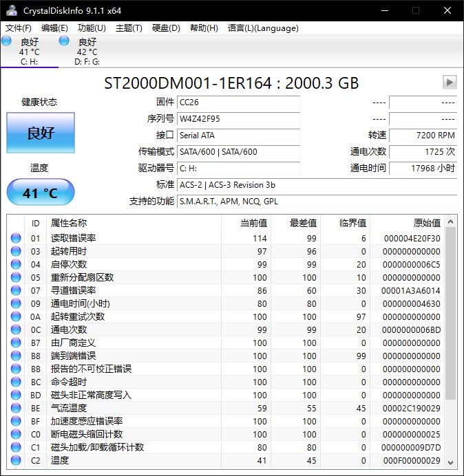This screenshot has height=476, width=464.
Task: Click the status dot for attribute 03 起转用时
Action: point(16,251)
